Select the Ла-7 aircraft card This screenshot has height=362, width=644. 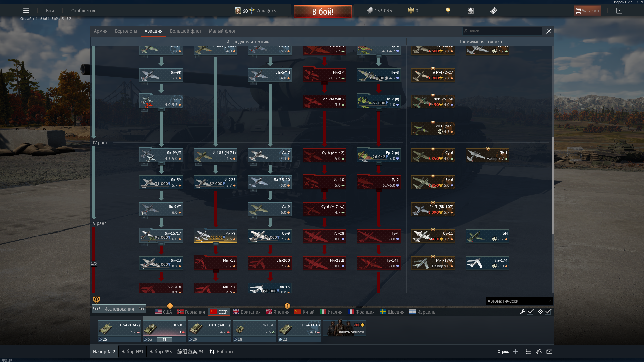click(270, 155)
